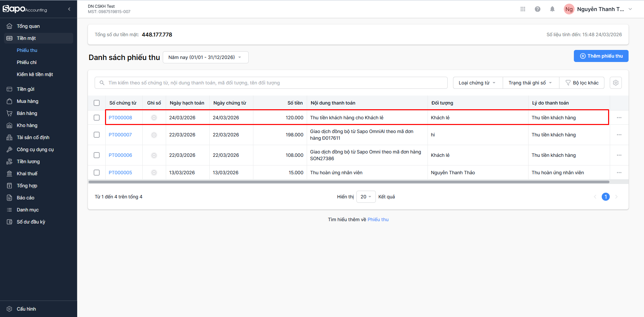The image size is (644, 317).
Task: Open the more actions menu for PT000008
Action: click(619, 118)
